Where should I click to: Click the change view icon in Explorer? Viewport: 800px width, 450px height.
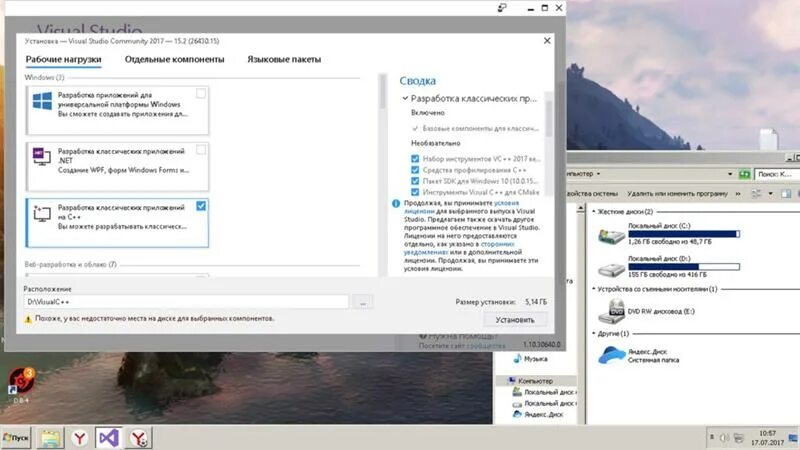coord(756,194)
